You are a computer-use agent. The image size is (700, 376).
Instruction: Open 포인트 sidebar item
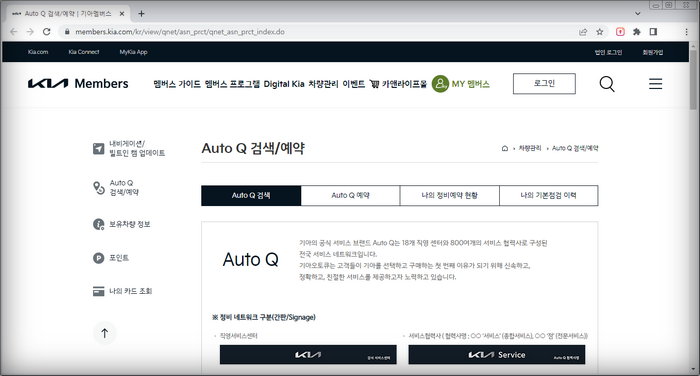pos(119,258)
